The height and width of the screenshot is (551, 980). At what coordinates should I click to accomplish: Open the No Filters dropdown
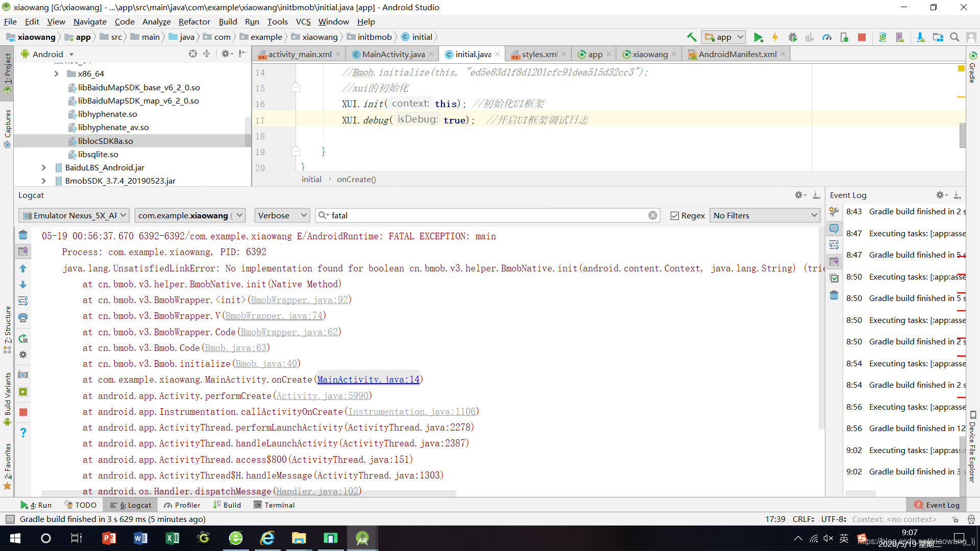[x=765, y=216]
